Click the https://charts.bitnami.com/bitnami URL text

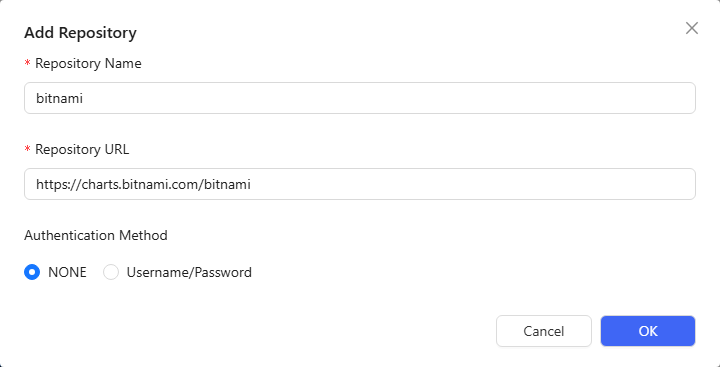click(143, 184)
